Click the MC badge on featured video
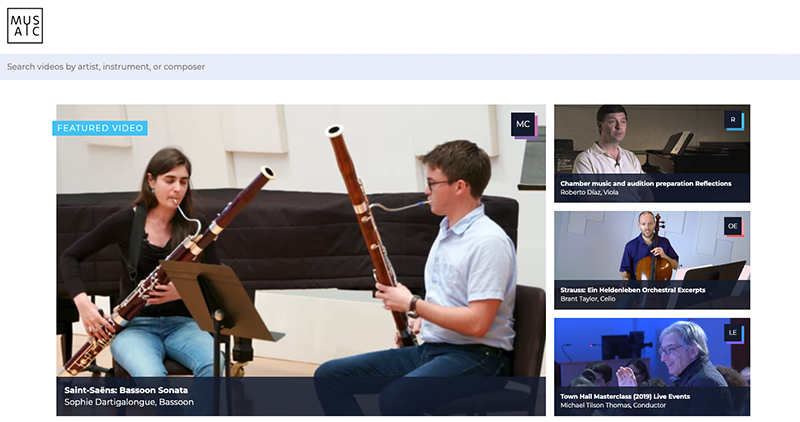800x422 pixels. 522,124
